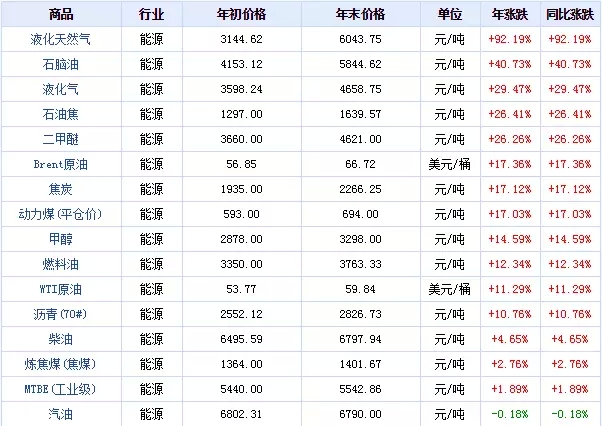Select the 甲醇 commodity link
This screenshot has height=426, width=602.
click(x=60, y=238)
